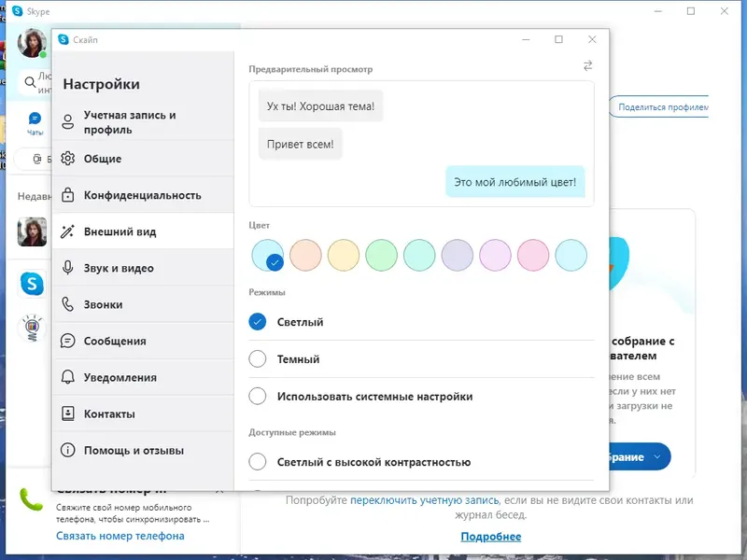Pick the yellow color swatch
This screenshot has width=747, height=560.
tap(344, 255)
